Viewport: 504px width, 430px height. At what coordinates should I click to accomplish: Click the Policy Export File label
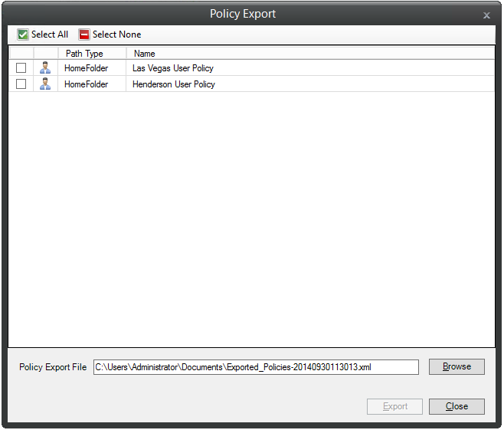53,367
